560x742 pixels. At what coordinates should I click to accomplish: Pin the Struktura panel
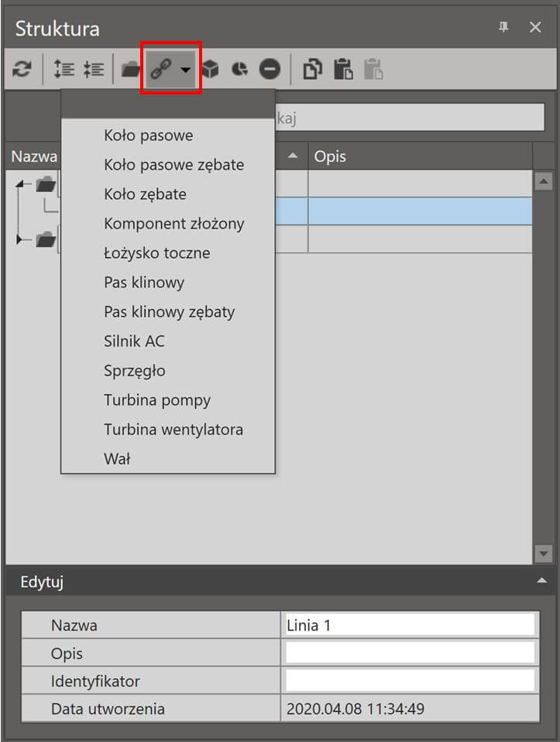[x=503, y=27]
